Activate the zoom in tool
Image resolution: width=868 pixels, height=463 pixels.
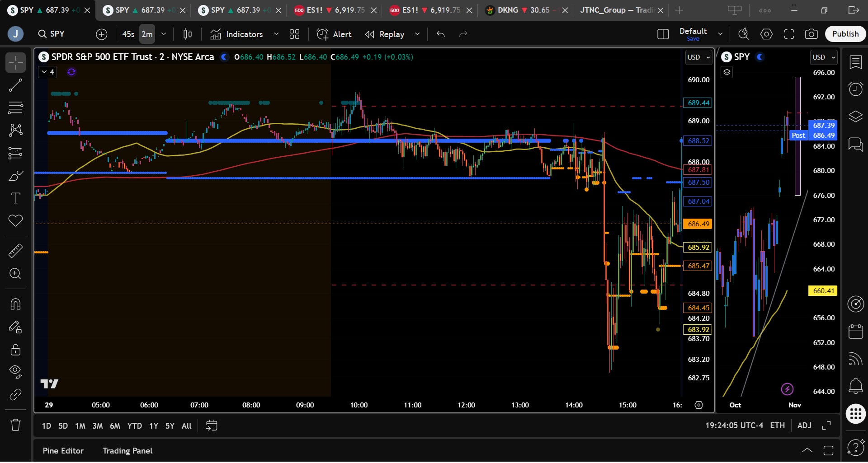click(15, 274)
